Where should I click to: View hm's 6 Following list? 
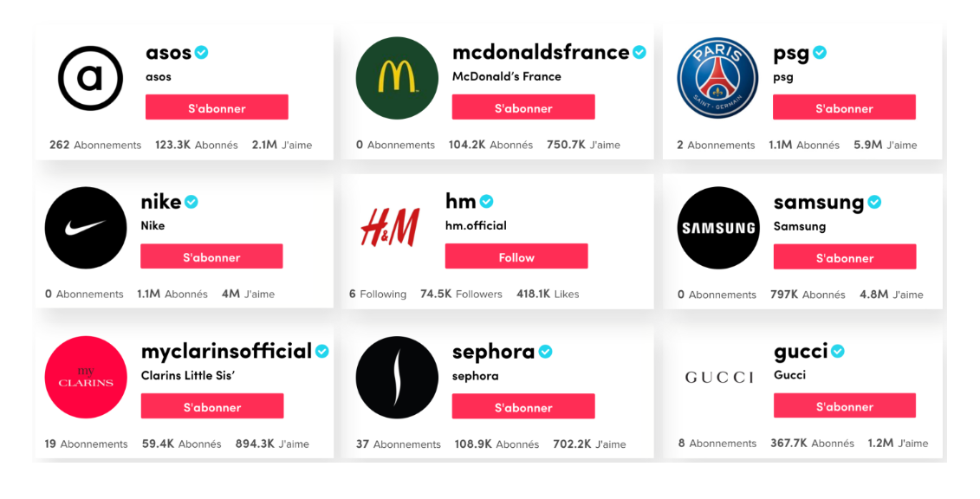point(378,294)
